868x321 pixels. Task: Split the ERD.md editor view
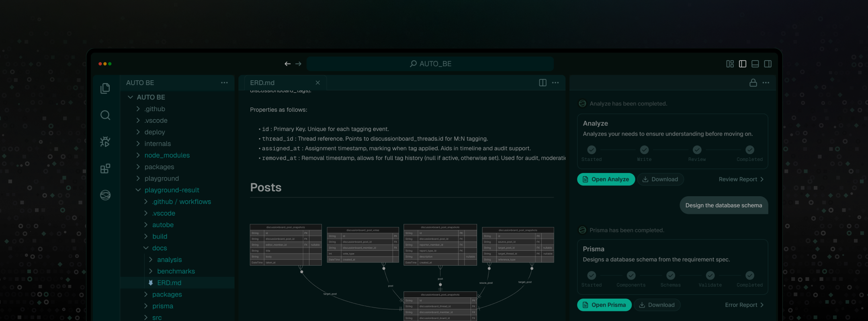coord(542,83)
